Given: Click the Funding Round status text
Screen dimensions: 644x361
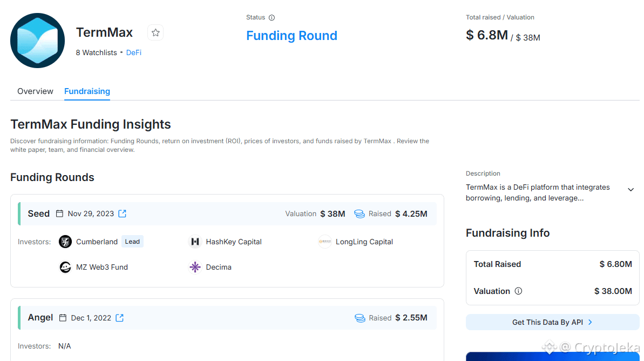Looking at the screenshot, I should (292, 36).
